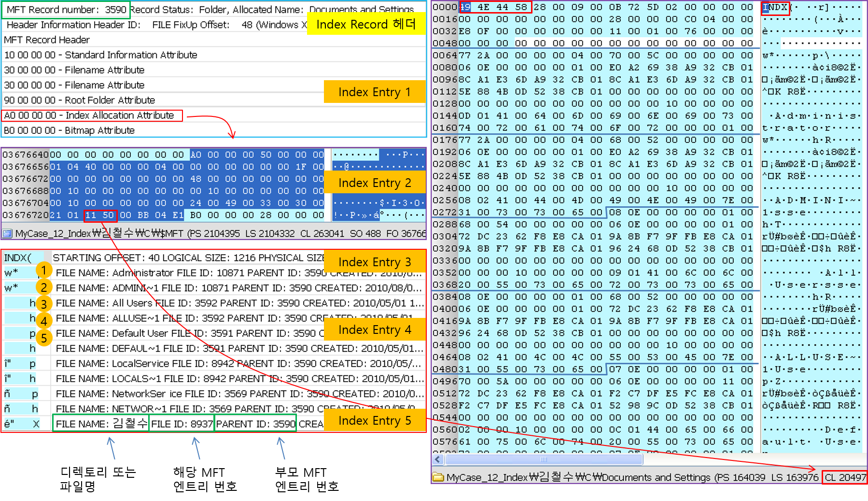Click the $MFT hex row at offset 03676656

pos(213,167)
